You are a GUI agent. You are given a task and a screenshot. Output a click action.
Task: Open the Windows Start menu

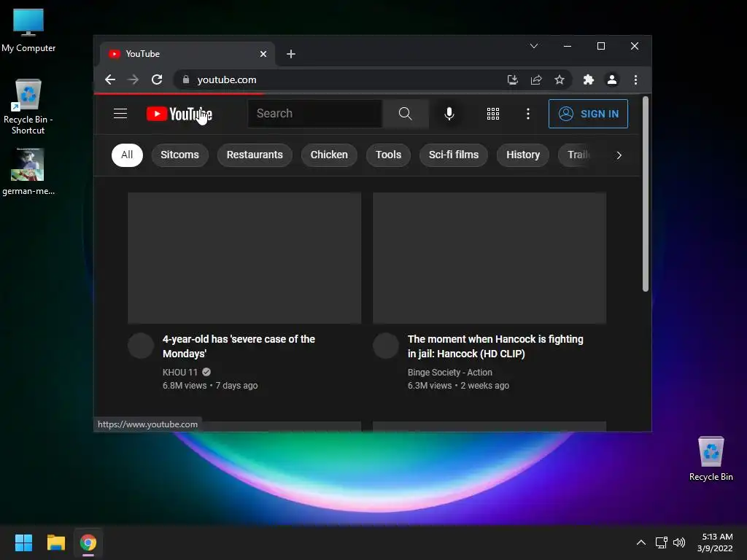point(23,542)
